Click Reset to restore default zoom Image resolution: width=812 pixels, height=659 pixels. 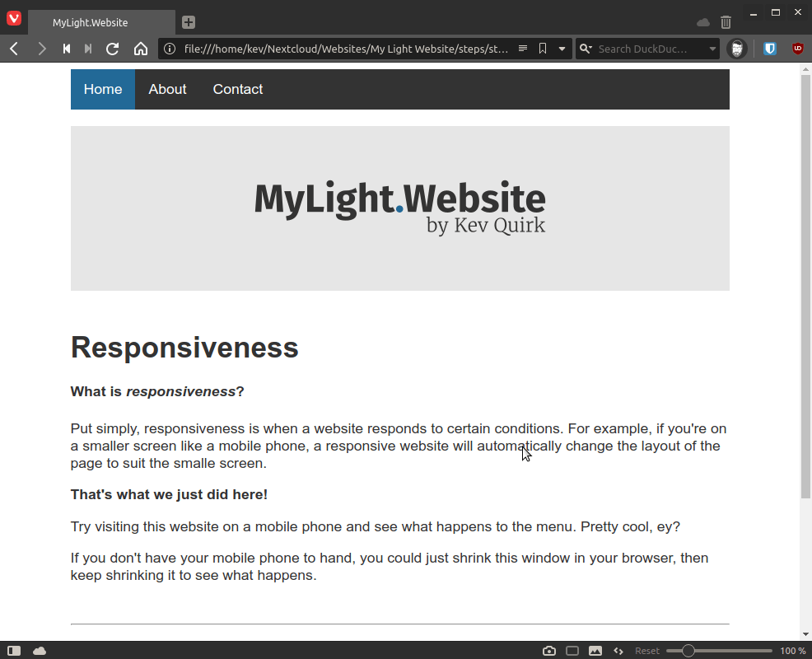tap(646, 650)
